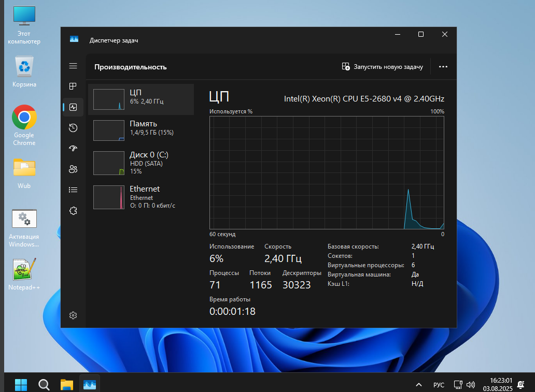Open Task Manager settings gear
Image resolution: width=535 pixels, height=392 pixels.
coord(73,315)
